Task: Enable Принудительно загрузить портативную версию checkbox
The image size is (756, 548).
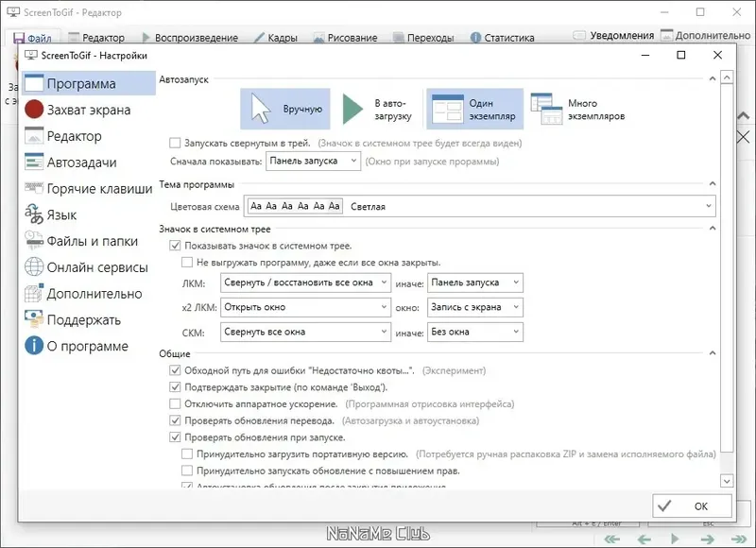Action: [x=186, y=454]
